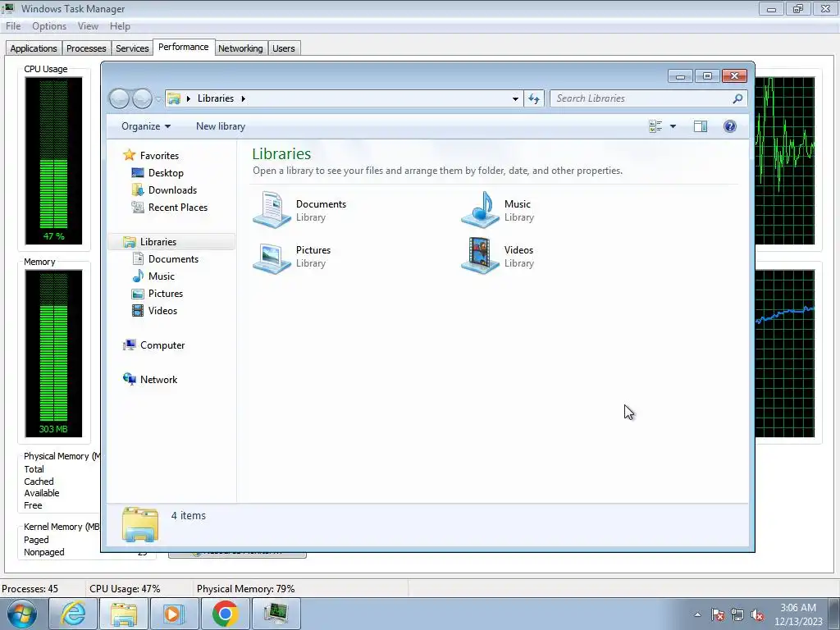Click the volume speaker tray icon

click(x=757, y=614)
